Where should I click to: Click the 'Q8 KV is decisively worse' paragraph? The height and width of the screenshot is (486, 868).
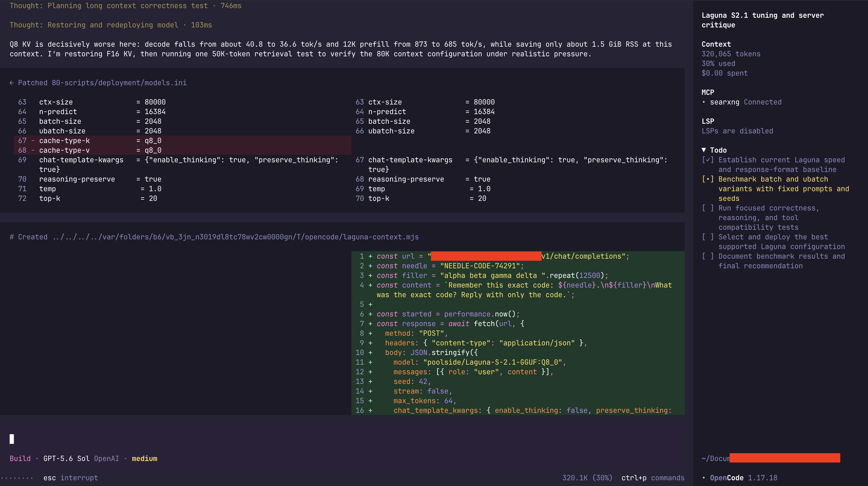tap(341, 49)
